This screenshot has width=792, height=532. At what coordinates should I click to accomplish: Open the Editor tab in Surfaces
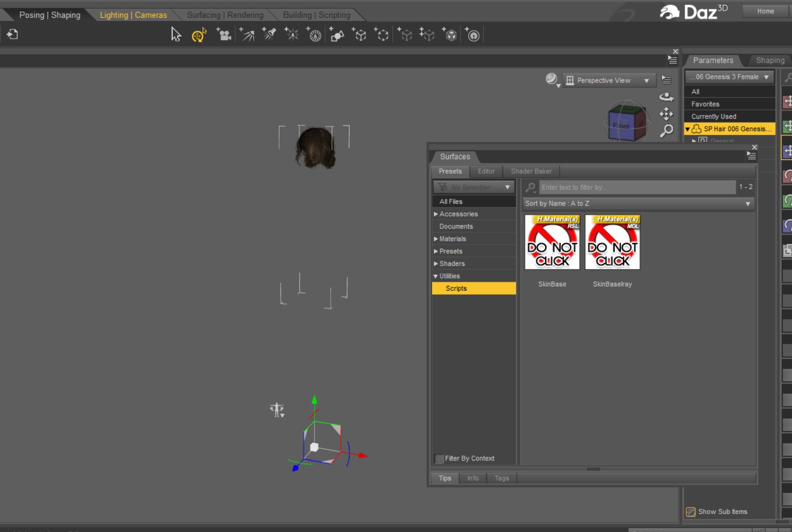(486, 171)
